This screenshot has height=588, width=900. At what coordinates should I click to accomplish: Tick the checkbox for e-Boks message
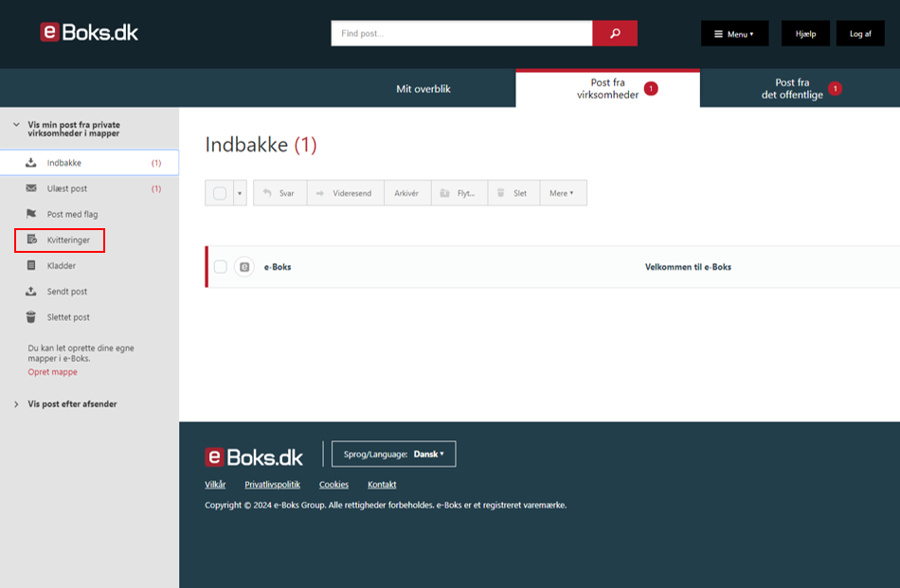coord(221,267)
